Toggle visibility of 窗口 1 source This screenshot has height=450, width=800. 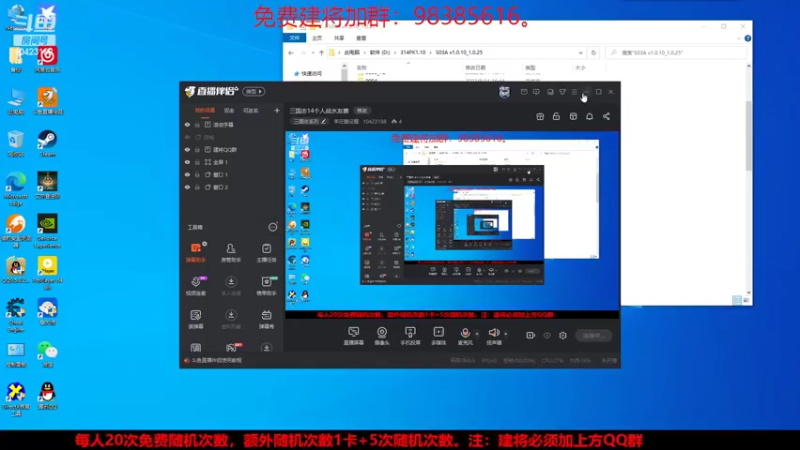click(x=187, y=174)
